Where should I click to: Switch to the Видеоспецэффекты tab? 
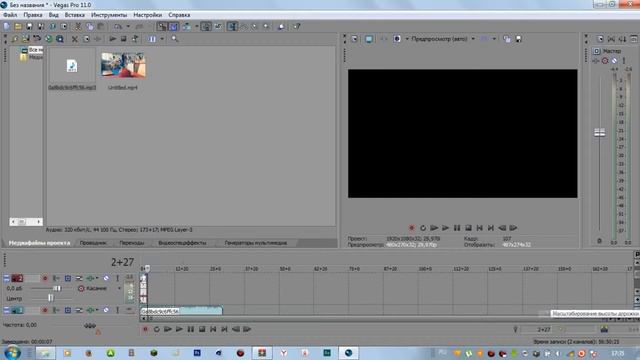(182, 243)
